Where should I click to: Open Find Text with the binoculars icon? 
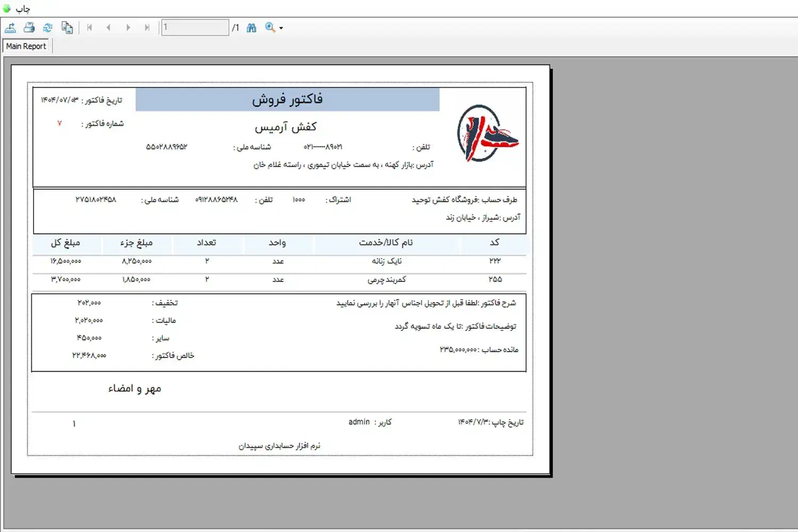click(x=252, y=28)
